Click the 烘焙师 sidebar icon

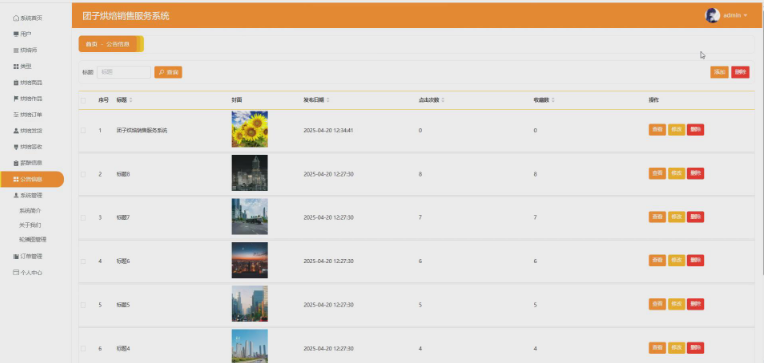click(16, 50)
